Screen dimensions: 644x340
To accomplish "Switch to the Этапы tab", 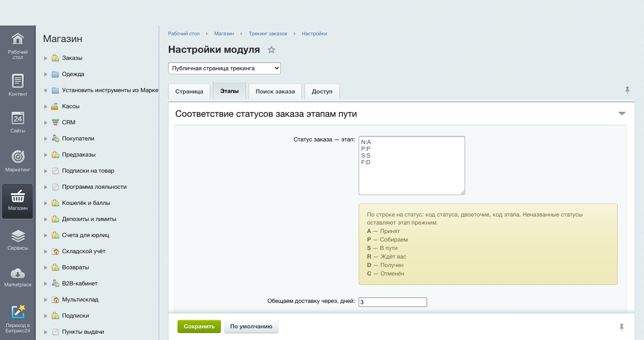I will [229, 90].
